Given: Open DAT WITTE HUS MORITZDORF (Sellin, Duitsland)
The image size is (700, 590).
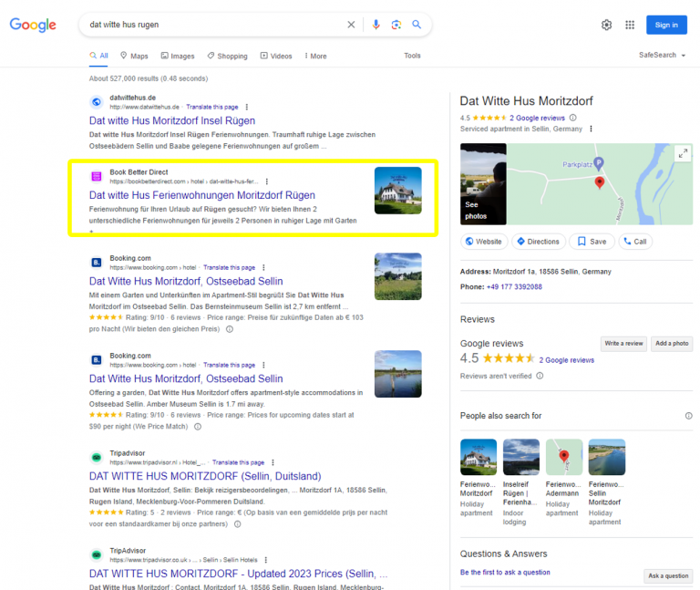Looking at the screenshot, I should tap(205, 476).
